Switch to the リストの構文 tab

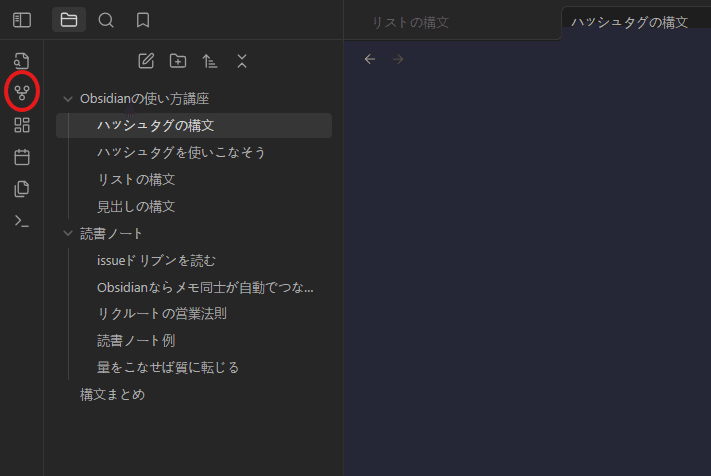click(x=411, y=22)
